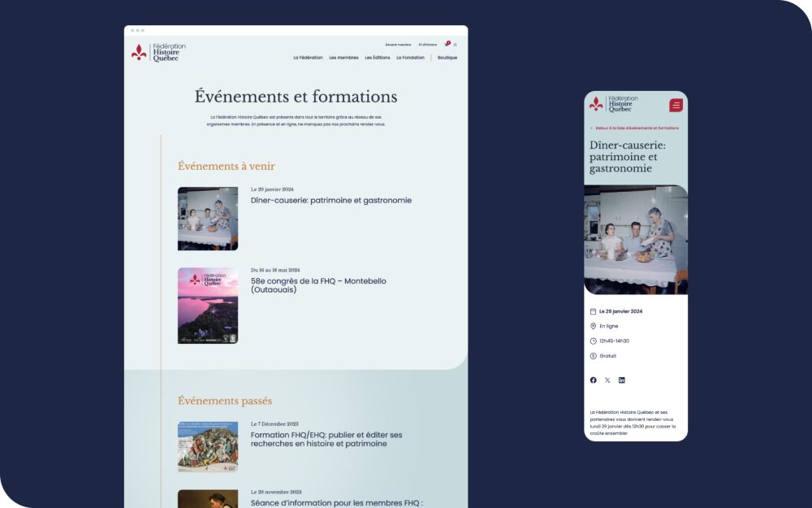Share event on LinkedIn icon
The height and width of the screenshot is (508, 812).
pyautogui.click(x=622, y=380)
